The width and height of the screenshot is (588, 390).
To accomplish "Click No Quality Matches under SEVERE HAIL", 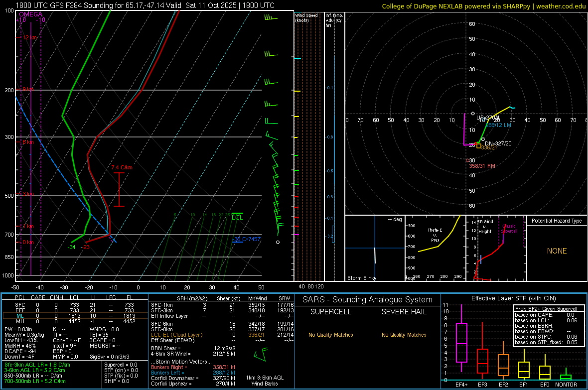I will tap(404, 335).
